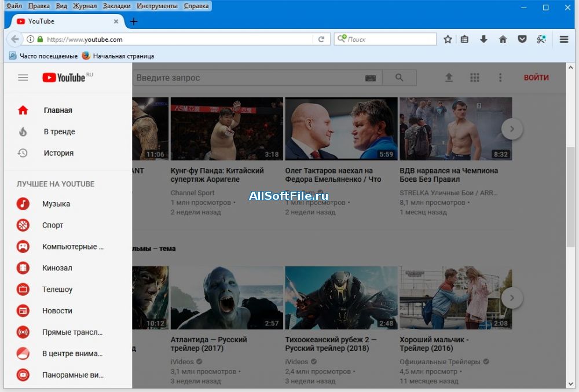Go to Firefox home page icon
The height and width of the screenshot is (392, 579).
tap(503, 39)
